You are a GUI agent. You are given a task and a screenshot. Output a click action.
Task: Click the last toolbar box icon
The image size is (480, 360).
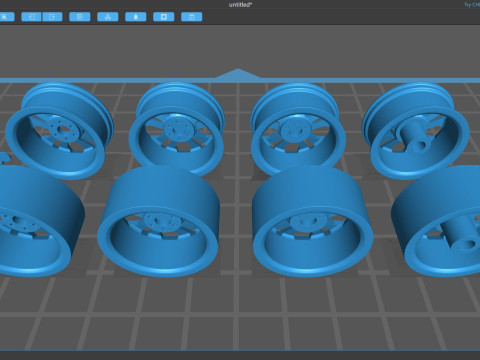coord(192,17)
